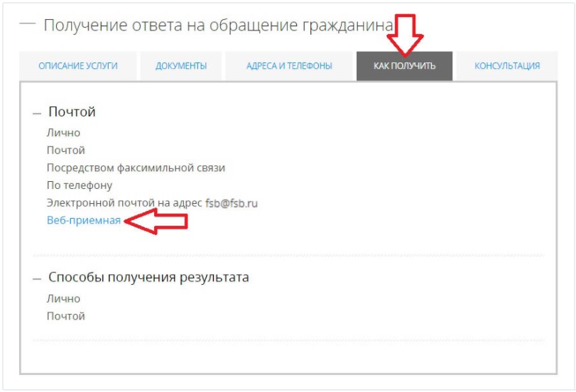Switch to the "Описание услуги" tab
Screen dimensions: 576x392
coord(78,66)
